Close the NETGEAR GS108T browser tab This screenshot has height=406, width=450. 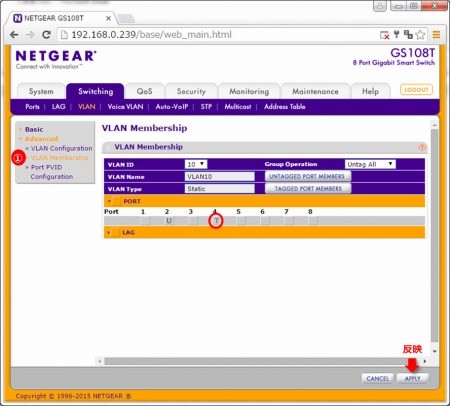(108, 18)
